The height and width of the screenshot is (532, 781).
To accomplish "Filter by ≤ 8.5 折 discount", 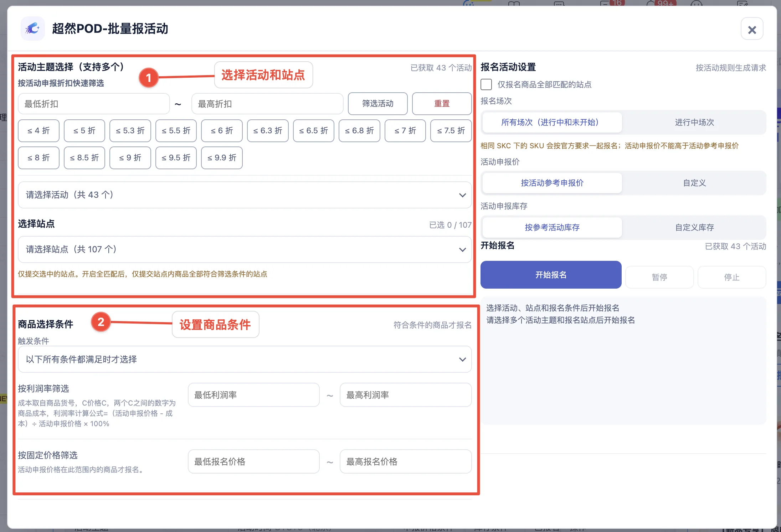I will point(84,158).
